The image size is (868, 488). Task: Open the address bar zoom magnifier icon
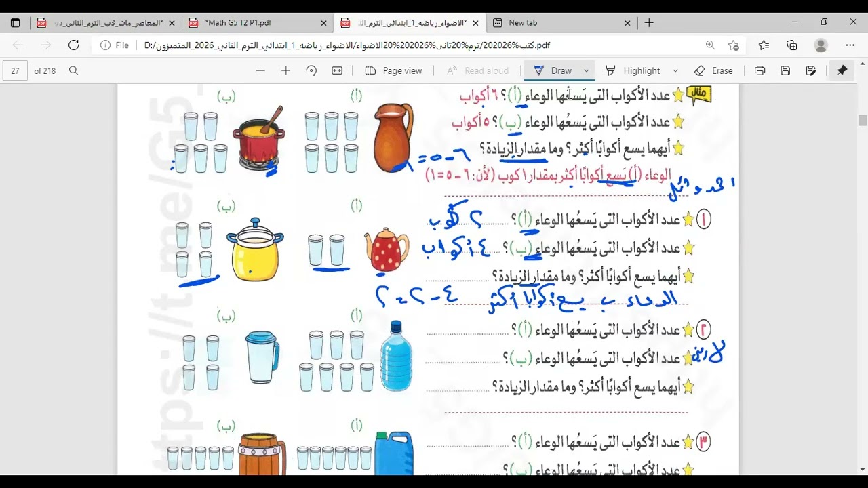point(710,45)
